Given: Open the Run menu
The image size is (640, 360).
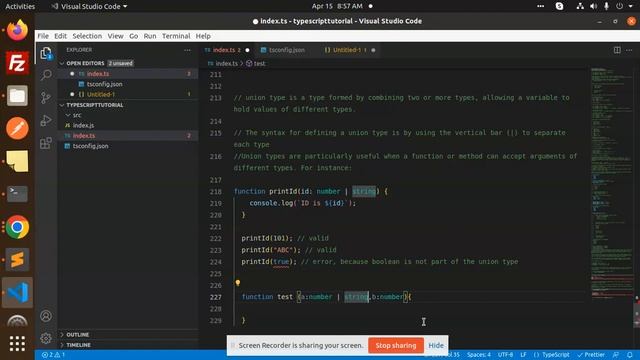Looking at the screenshot, I should tap(150, 36).
